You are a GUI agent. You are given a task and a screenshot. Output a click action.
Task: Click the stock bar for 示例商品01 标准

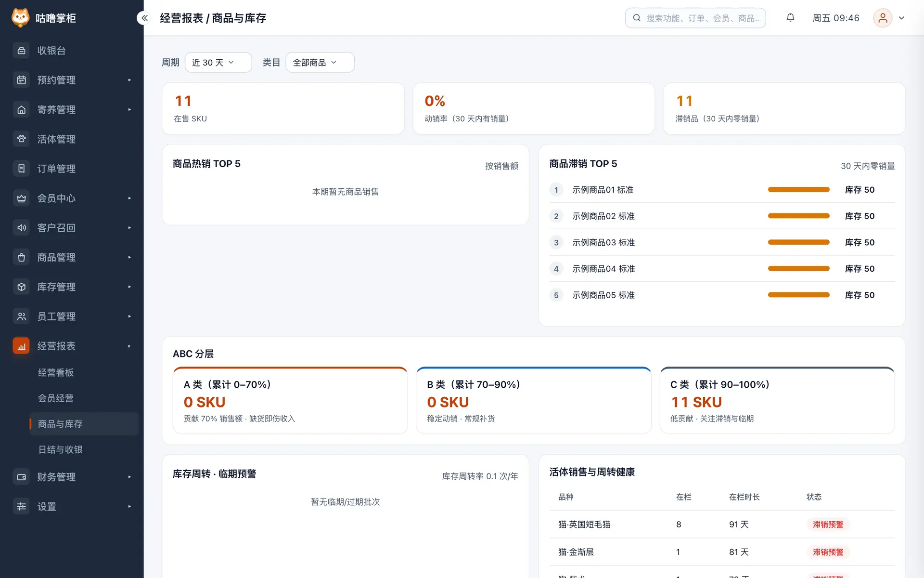point(798,190)
